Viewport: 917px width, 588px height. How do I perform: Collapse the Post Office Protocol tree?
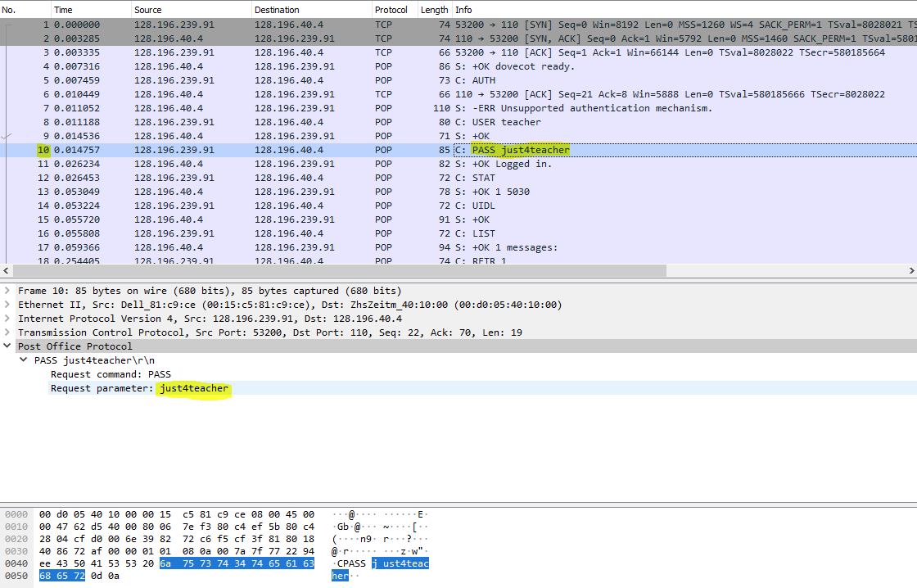coord(8,345)
